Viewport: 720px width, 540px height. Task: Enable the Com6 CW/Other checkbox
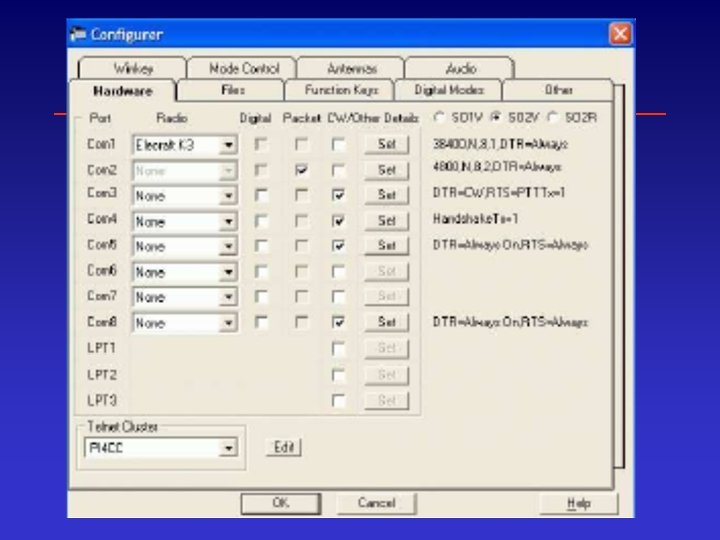(338, 272)
